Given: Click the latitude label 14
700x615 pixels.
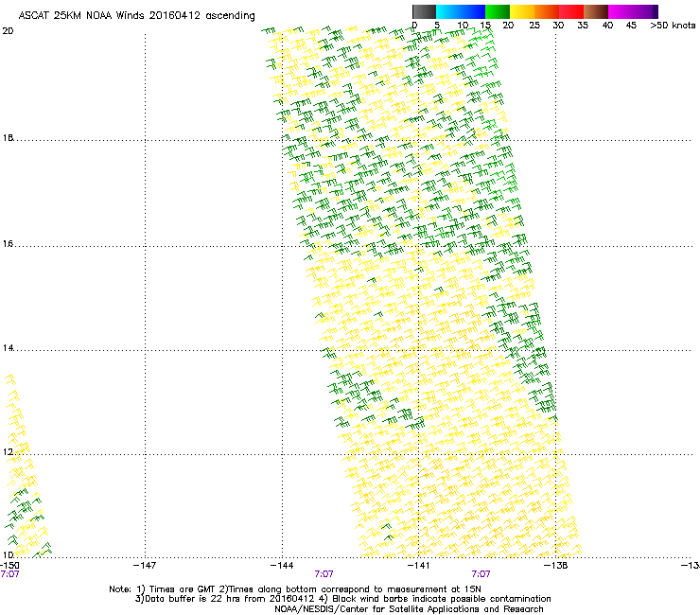Looking at the screenshot, I should 8,348.
